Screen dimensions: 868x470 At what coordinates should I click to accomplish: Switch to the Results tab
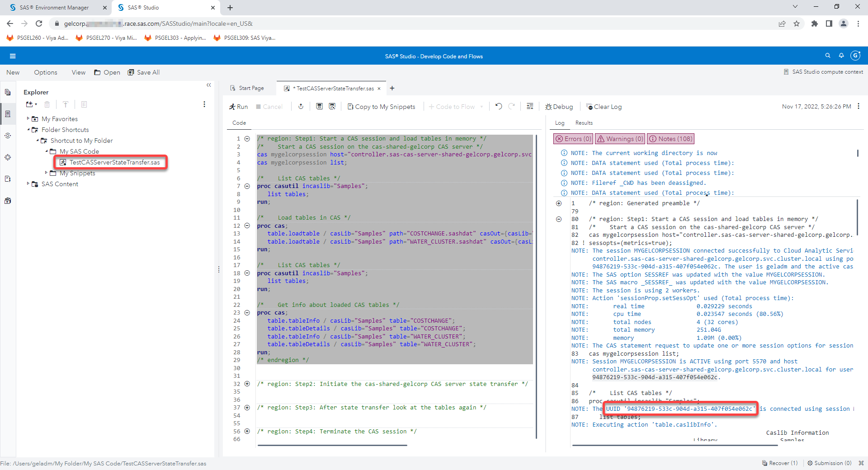pyautogui.click(x=584, y=123)
